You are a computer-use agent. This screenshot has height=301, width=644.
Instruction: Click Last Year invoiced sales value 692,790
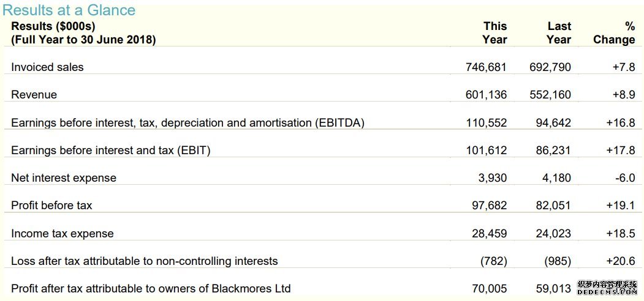[x=550, y=67]
